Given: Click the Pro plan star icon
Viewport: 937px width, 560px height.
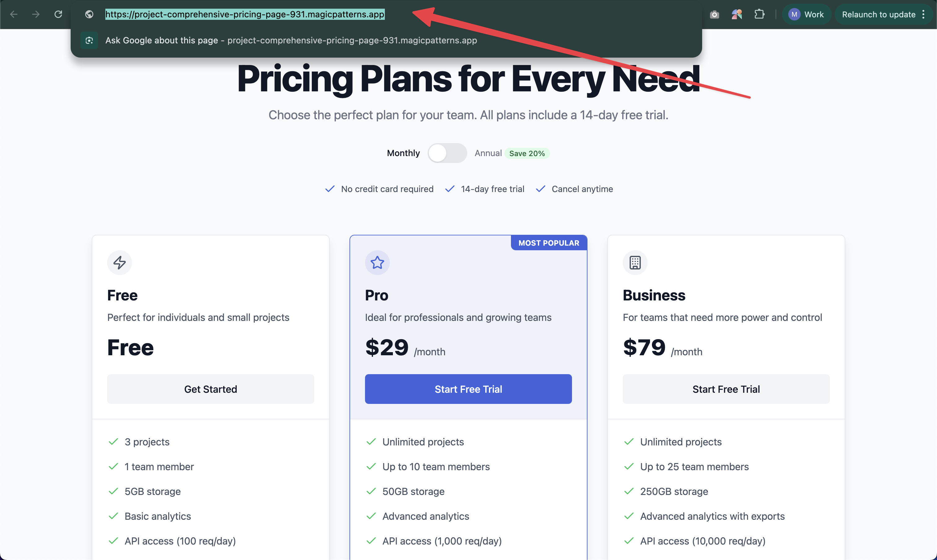Looking at the screenshot, I should tap(377, 263).
